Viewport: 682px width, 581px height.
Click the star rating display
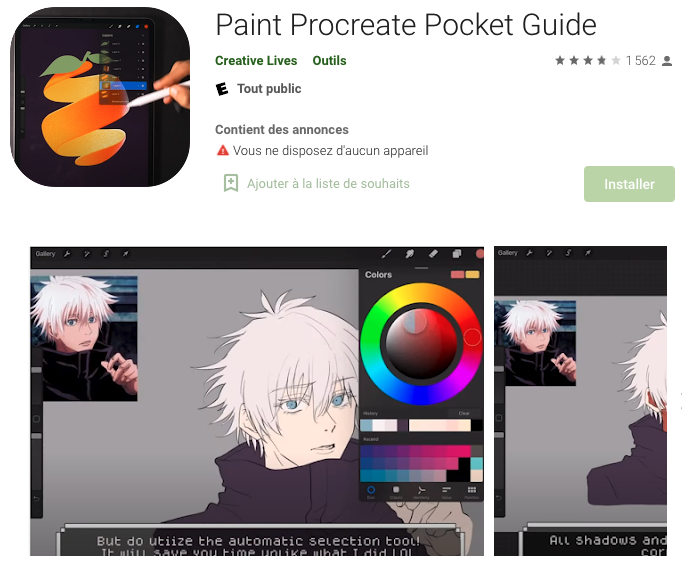point(588,60)
